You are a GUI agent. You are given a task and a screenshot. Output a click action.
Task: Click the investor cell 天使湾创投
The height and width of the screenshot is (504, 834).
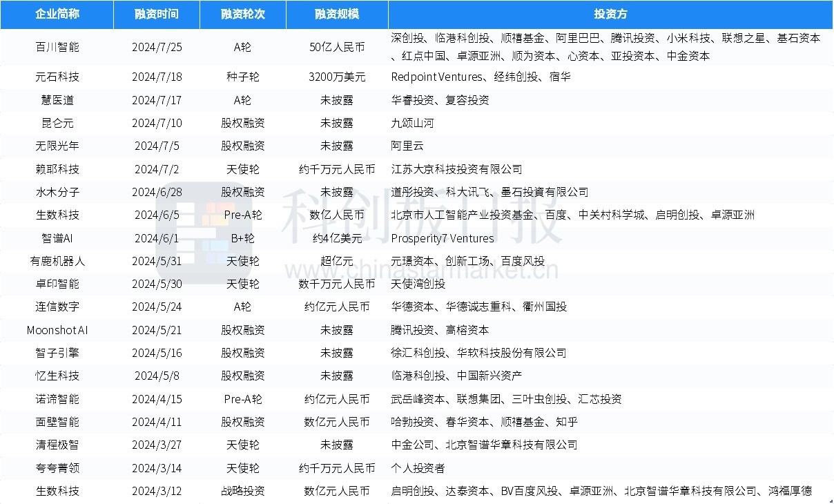click(x=418, y=284)
